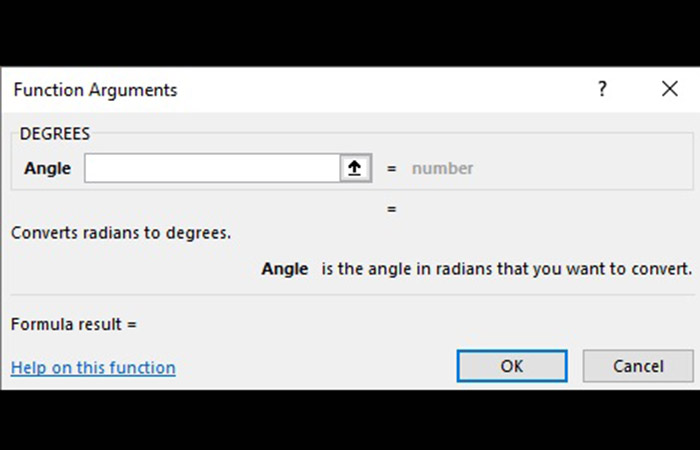Viewport: 700px width, 450px height.
Task: Click the question mark help icon
Action: pos(602,89)
